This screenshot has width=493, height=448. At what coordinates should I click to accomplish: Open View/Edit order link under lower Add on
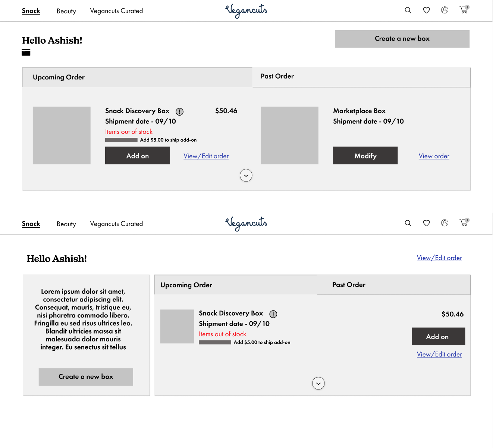(439, 354)
